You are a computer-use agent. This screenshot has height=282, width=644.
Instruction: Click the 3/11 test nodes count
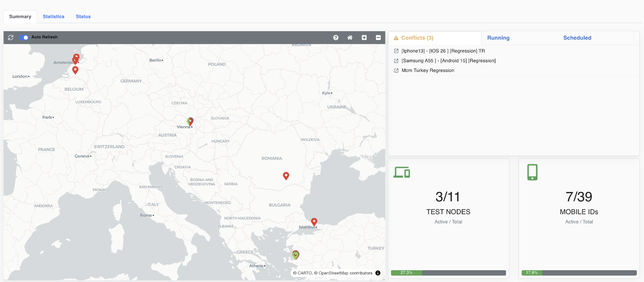point(448,197)
